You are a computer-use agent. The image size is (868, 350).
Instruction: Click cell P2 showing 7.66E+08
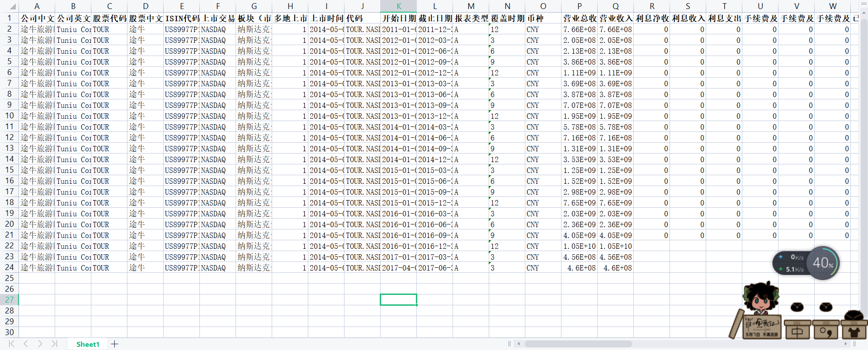(x=579, y=29)
